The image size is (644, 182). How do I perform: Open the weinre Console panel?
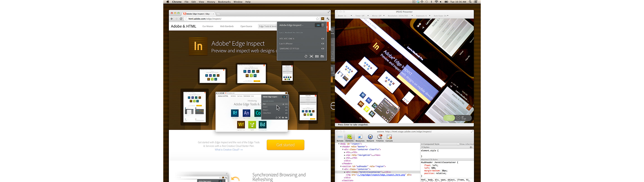pos(389,138)
